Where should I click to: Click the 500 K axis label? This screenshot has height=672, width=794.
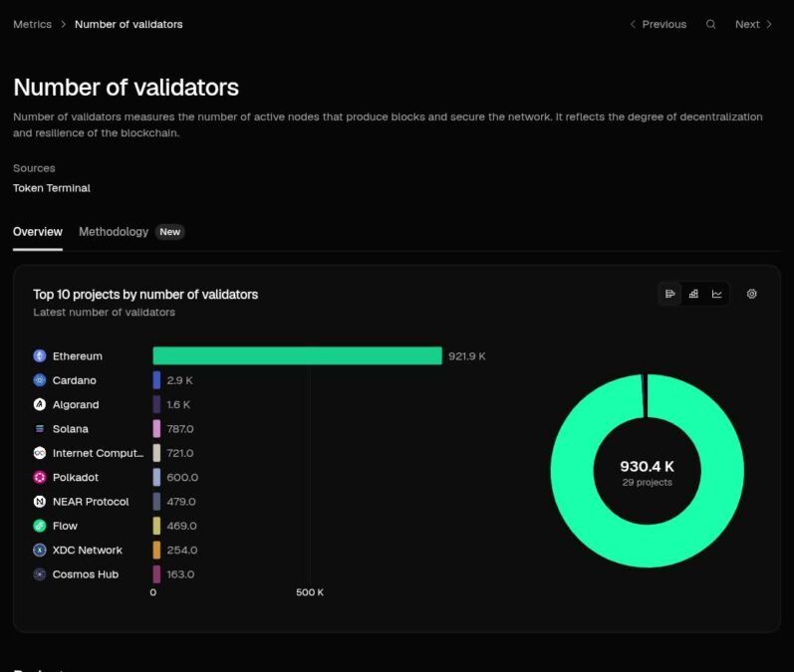click(x=310, y=592)
